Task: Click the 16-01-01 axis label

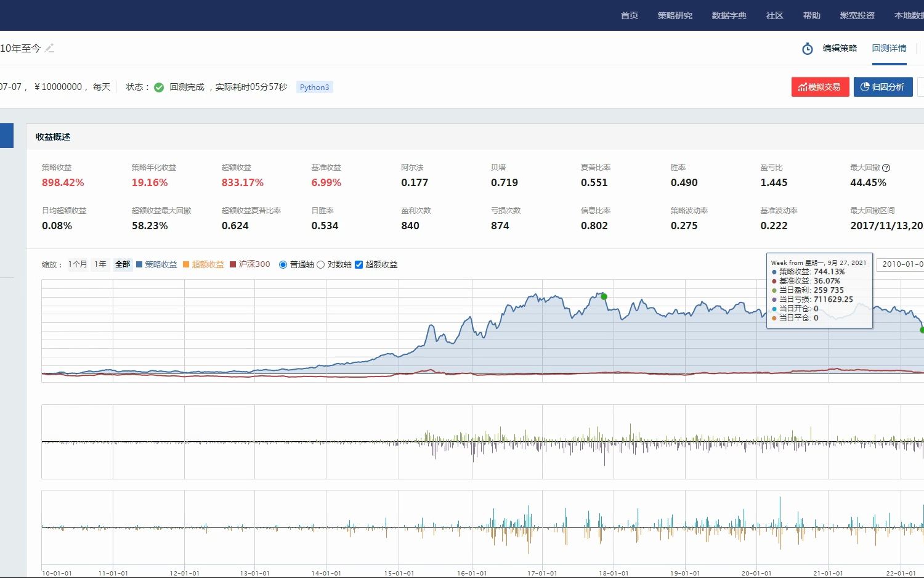Action: click(x=472, y=573)
